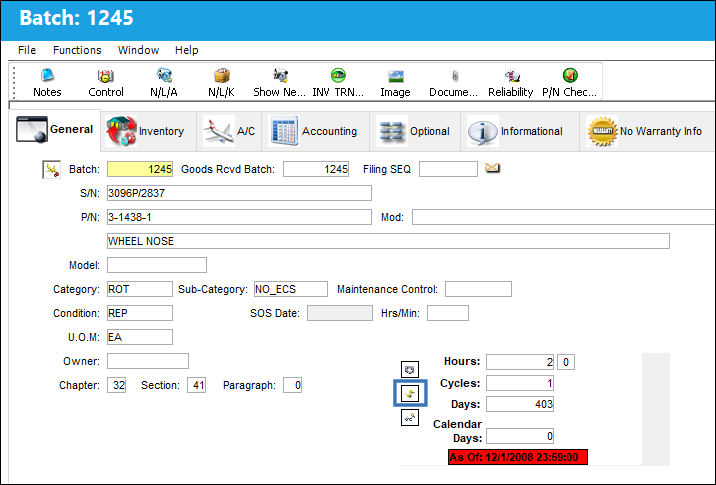
Task: Click the red As Of date banner
Action: 518,457
